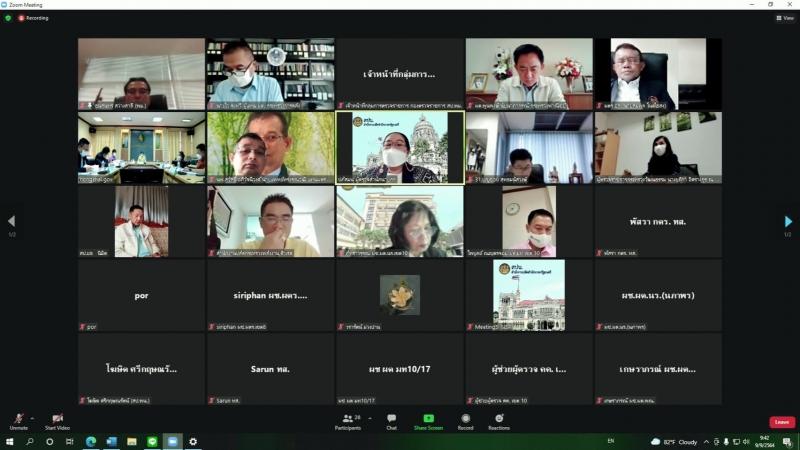Select the tile labeled 10/17
Image resolution: width=800 pixels, height=450 pixels.
point(400,369)
